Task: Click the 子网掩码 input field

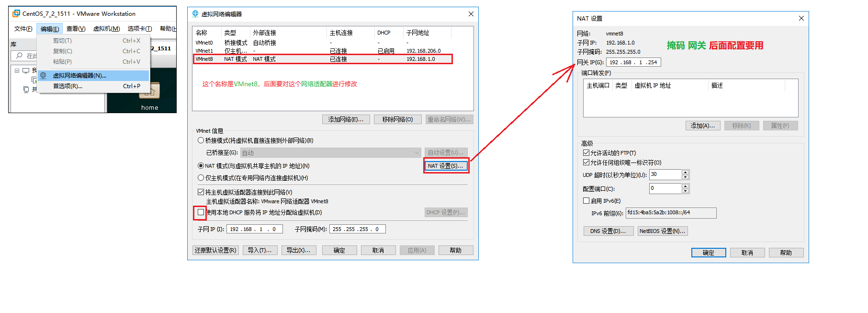Action: coord(358,229)
